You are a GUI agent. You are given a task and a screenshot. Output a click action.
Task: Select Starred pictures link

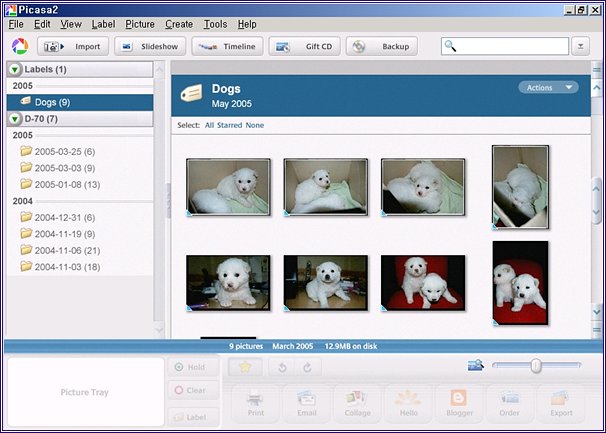coord(230,125)
